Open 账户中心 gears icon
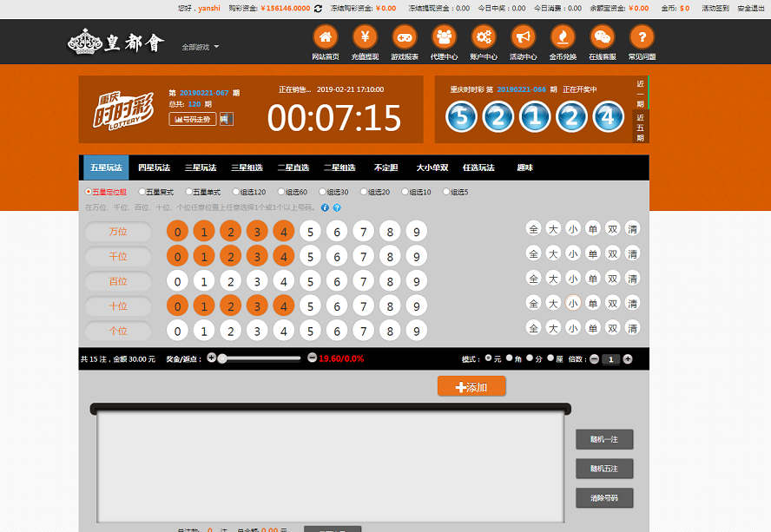Screen dimensions: 771x532 (484, 37)
